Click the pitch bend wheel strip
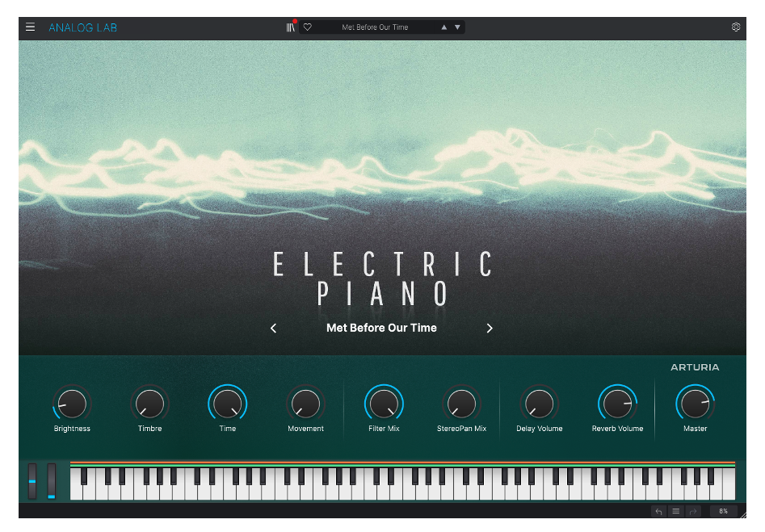765x532 pixels. [x=33, y=481]
